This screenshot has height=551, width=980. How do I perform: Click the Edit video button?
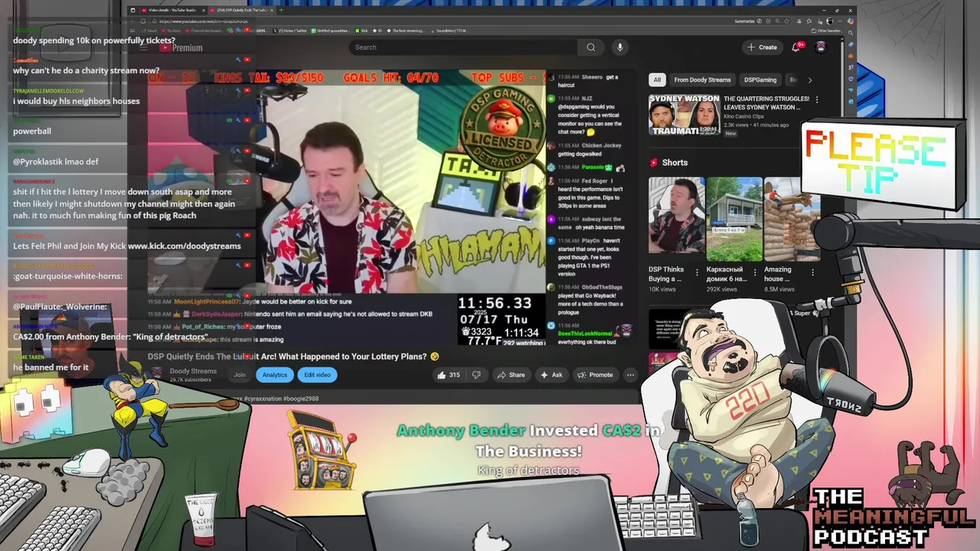coord(317,375)
